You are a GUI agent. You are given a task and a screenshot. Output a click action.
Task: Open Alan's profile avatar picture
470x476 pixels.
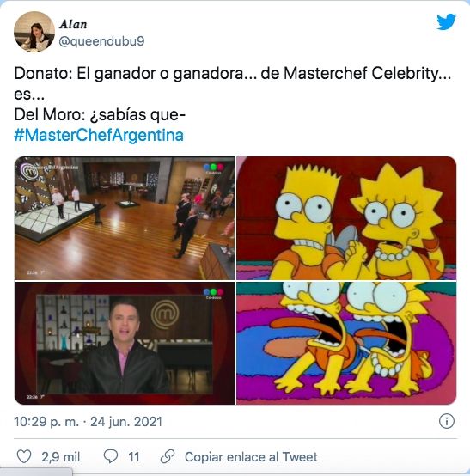(x=34, y=32)
